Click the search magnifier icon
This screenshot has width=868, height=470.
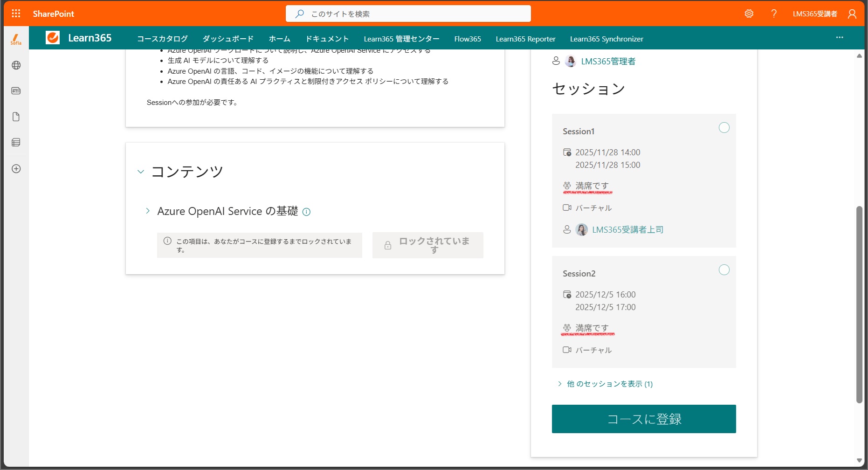(299, 14)
